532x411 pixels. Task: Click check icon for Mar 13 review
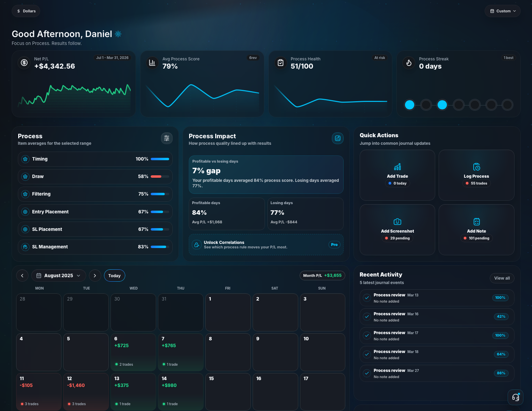point(367,298)
